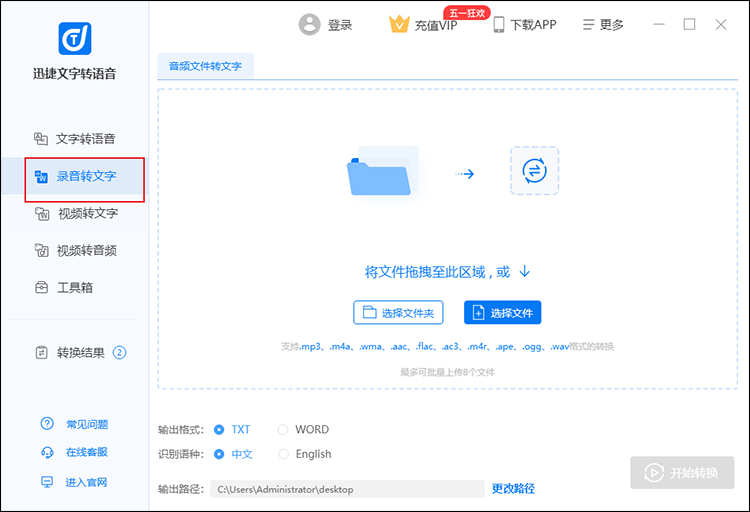Click the down arrow after 将文件拖拽至此区域
This screenshot has height=512, width=750.
[x=525, y=271]
